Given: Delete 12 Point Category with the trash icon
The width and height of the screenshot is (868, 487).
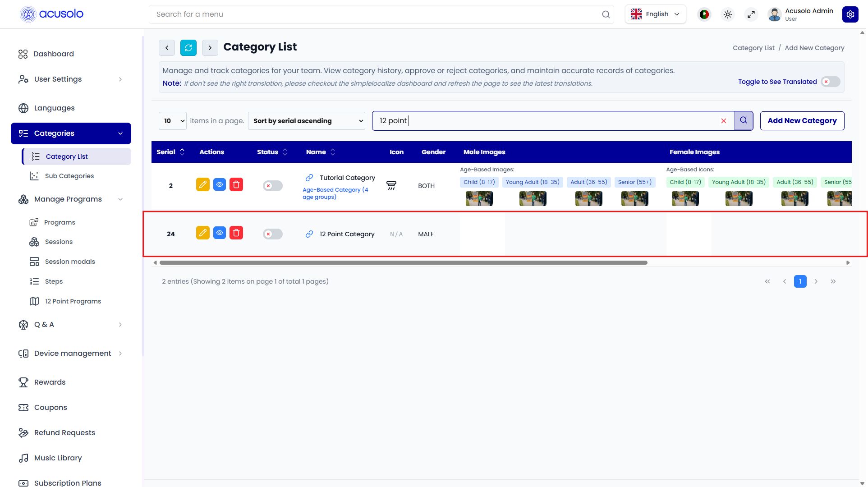Looking at the screenshot, I should click(x=236, y=233).
